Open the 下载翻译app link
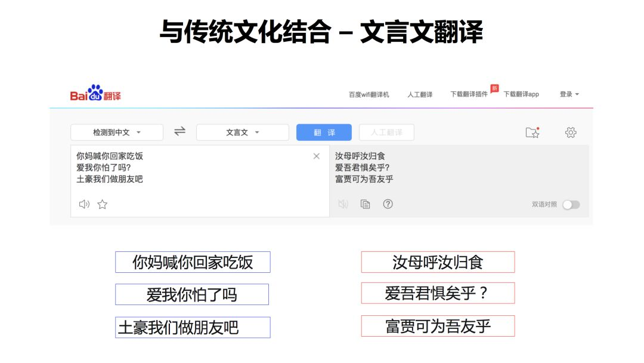644x363 pixels. point(521,94)
